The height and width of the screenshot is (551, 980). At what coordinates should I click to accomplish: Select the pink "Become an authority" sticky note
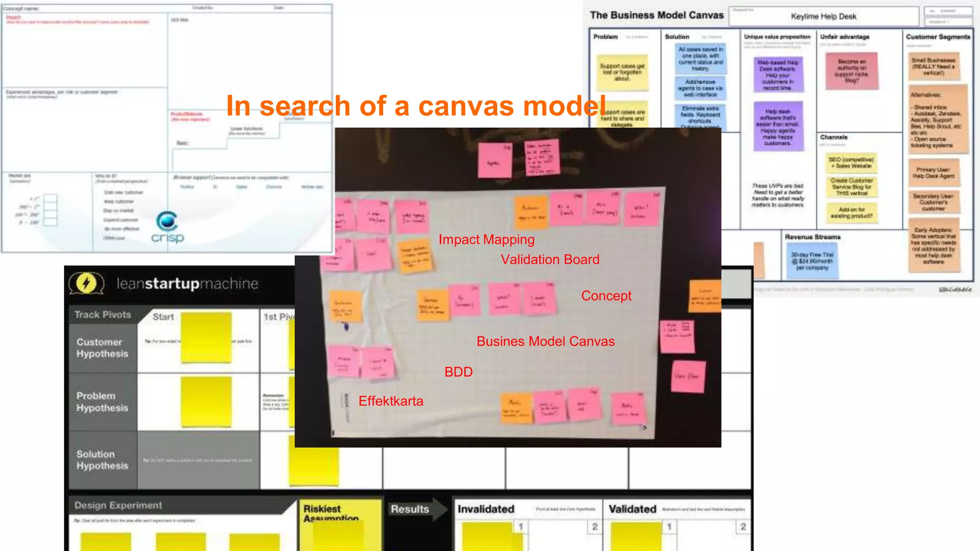tap(852, 71)
